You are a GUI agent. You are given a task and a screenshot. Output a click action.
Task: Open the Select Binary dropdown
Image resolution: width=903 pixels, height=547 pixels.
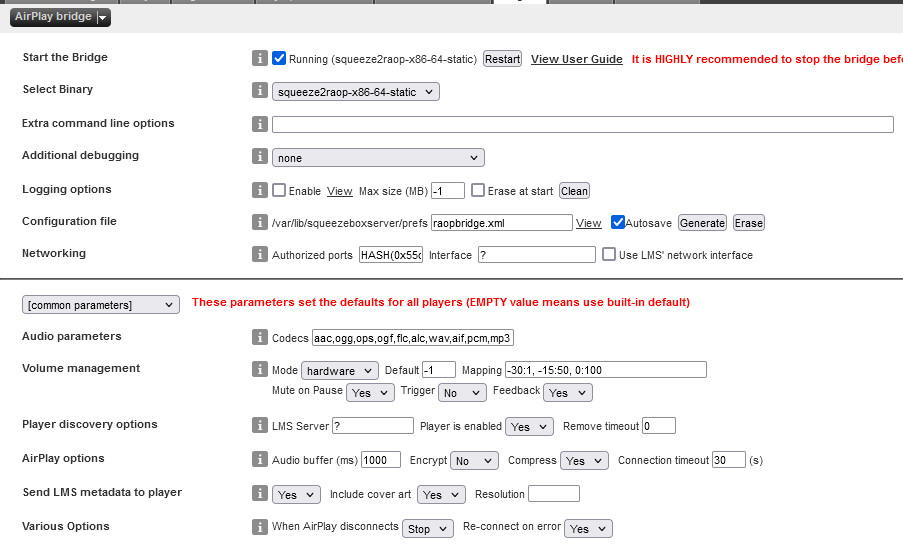coord(356,92)
